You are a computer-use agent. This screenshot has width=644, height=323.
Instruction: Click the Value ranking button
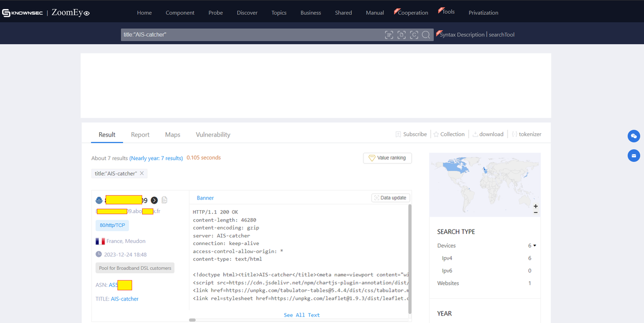tap(388, 158)
